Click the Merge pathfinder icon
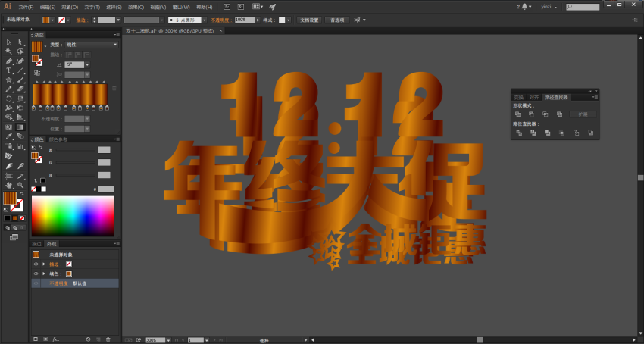The width and height of the screenshot is (644, 344). pos(548,133)
